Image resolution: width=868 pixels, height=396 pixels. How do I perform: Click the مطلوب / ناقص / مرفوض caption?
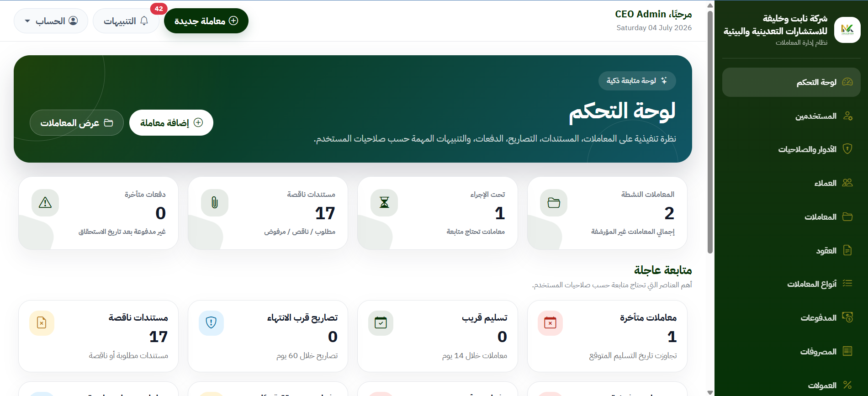pos(300,232)
